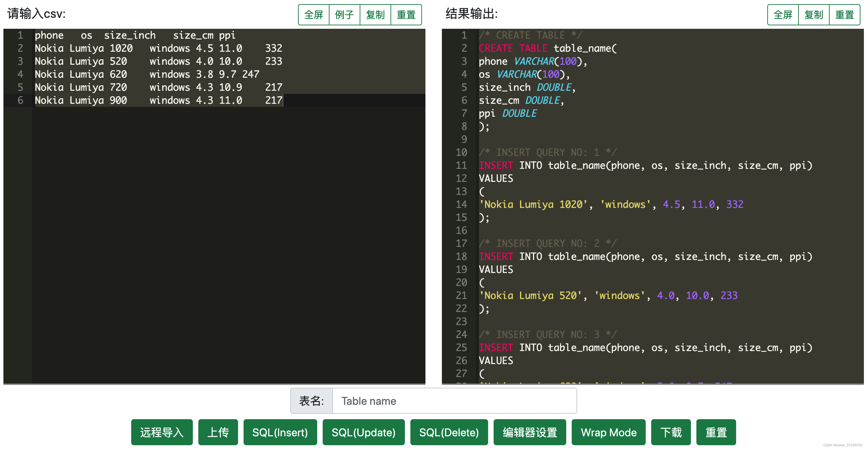Click 远程导入 remote import
This screenshot has height=450, width=868.
(x=162, y=432)
